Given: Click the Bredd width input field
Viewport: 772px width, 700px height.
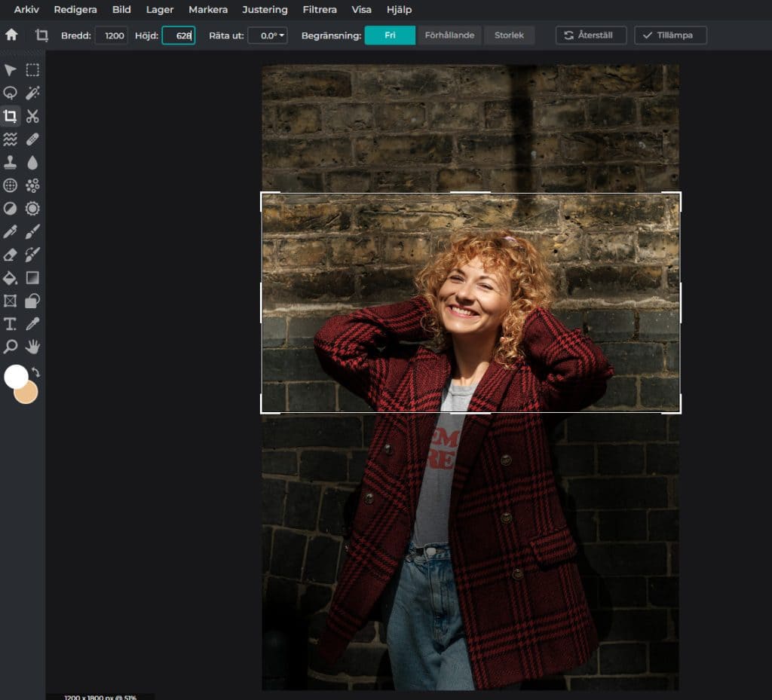Looking at the screenshot, I should [x=112, y=35].
